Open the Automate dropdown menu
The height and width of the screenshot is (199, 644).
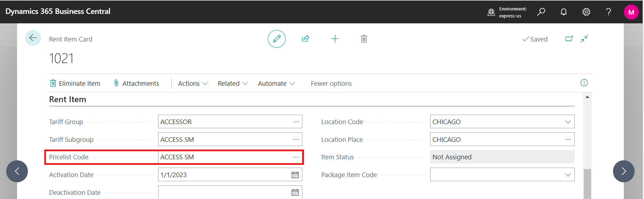(x=276, y=84)
